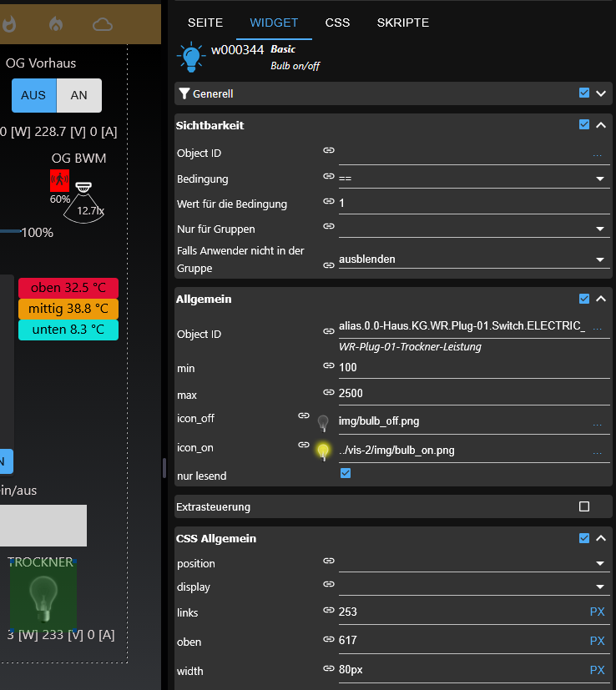Screen dimensions: 616x690
Task: Switch to the CSS tab
Action: [337, 23]
